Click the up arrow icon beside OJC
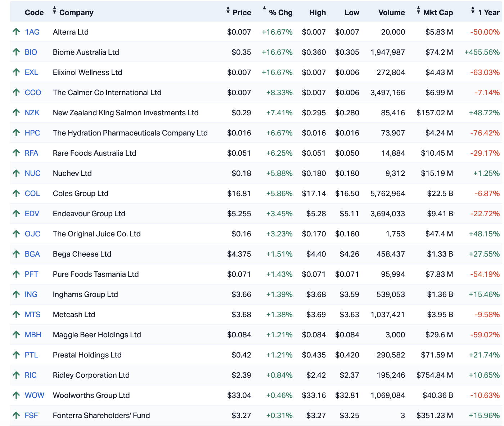 tap(16, 234)
